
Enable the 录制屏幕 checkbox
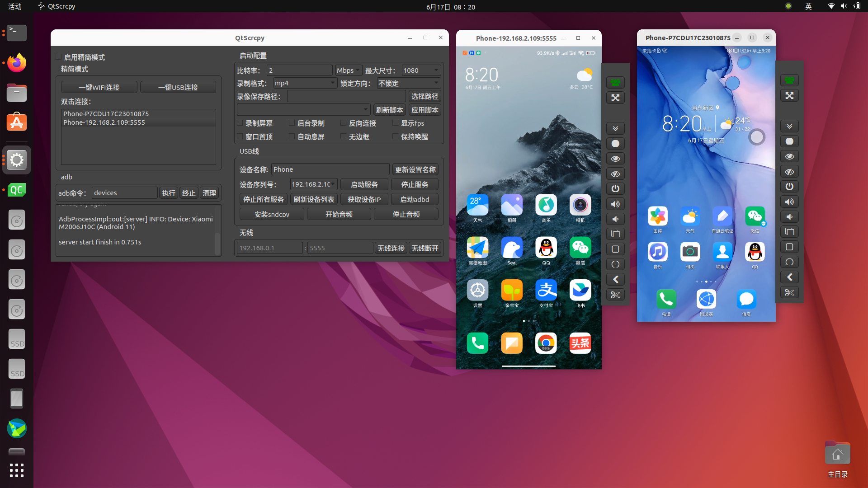tap(240, 123)
